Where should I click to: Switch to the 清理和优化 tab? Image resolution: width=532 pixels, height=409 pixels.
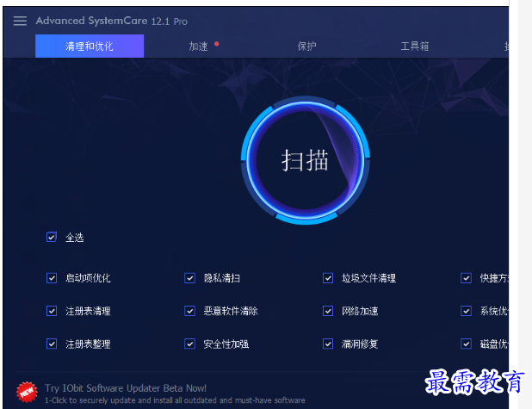90,46
